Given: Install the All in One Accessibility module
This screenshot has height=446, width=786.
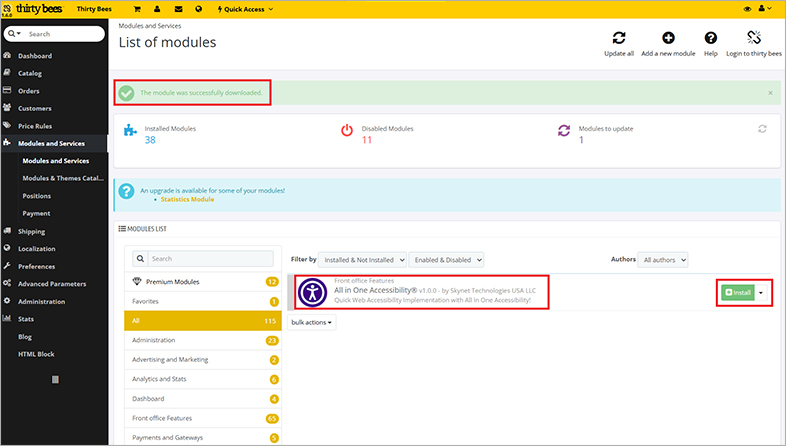Looking at the screenshot, I should [737, 292].
